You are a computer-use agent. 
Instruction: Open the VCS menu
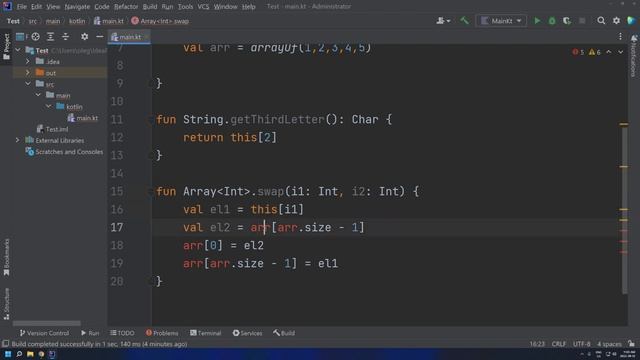tap(203, 7)
